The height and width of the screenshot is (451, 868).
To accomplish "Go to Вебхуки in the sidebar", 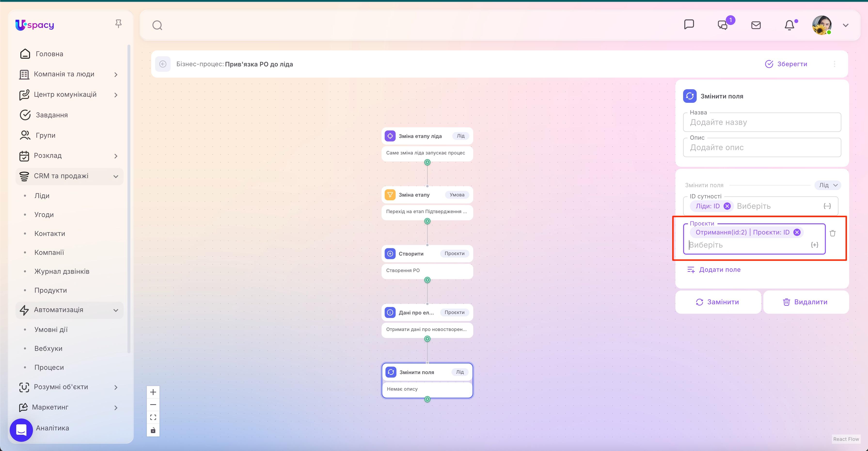I will (x=48, y=348).
